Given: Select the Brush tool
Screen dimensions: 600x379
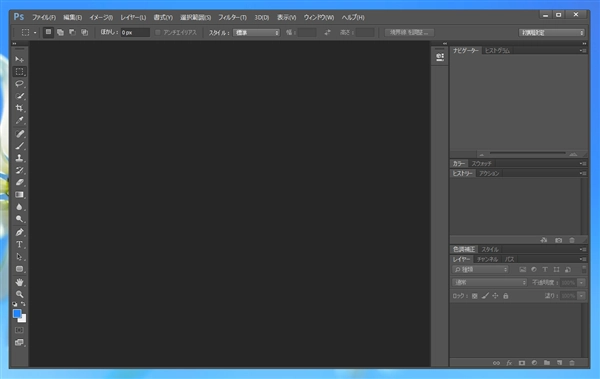Looking at the screenshot, I should click(19, 146).
